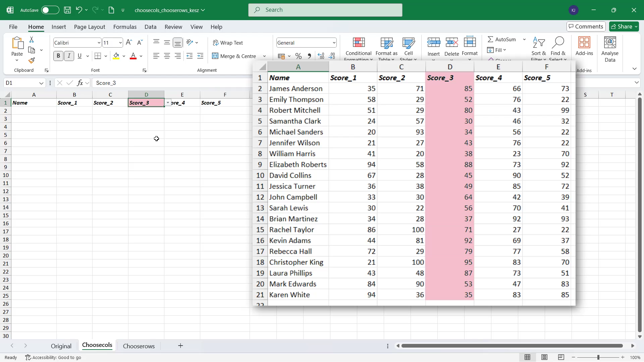Open the Analyse Data tool
Viewport: 644px width, 362px height.
tap(610, 49)
